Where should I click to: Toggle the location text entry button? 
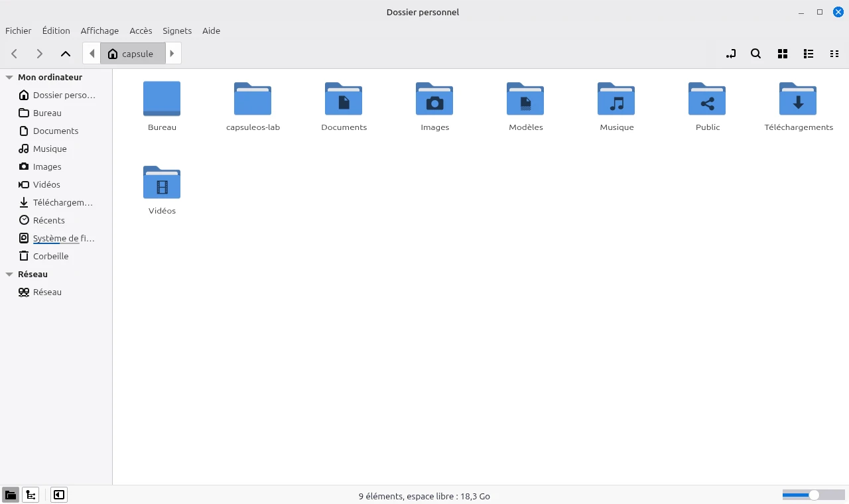(x=730, y=54)
